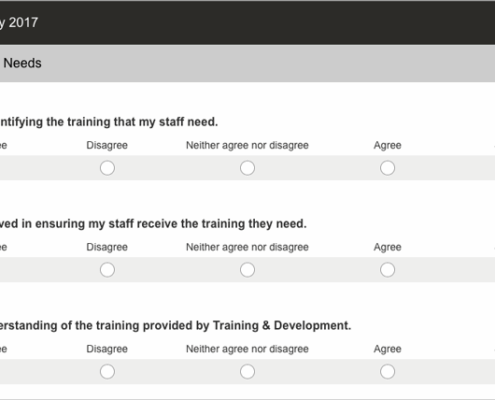Click the 'Disagree' label text under identifying training question
495x400 pixels.
coord(107,145)
